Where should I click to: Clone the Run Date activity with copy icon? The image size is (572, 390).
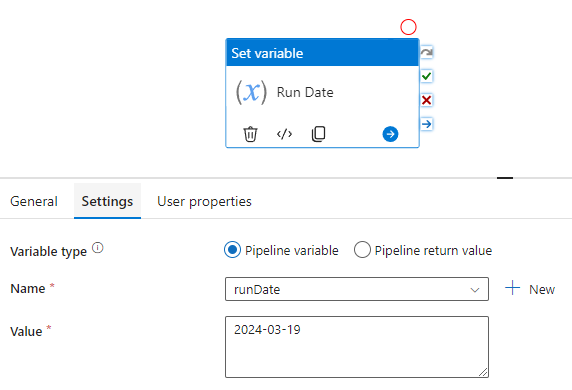tap(318, 134)
